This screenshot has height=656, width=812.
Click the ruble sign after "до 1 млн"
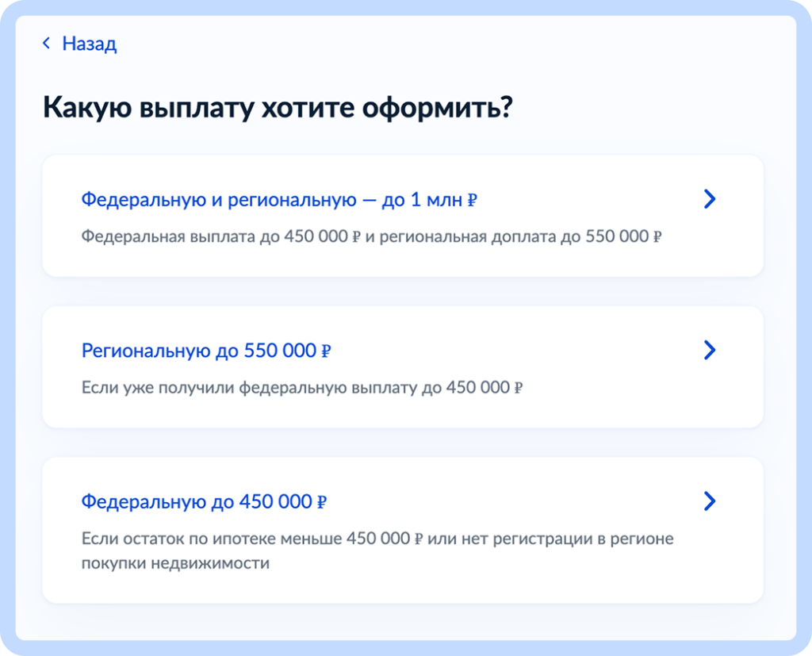click(472, 201)
